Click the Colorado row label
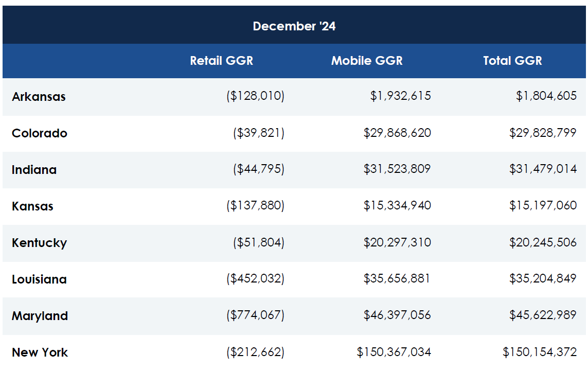588x371 pixels. coord(40,133)
